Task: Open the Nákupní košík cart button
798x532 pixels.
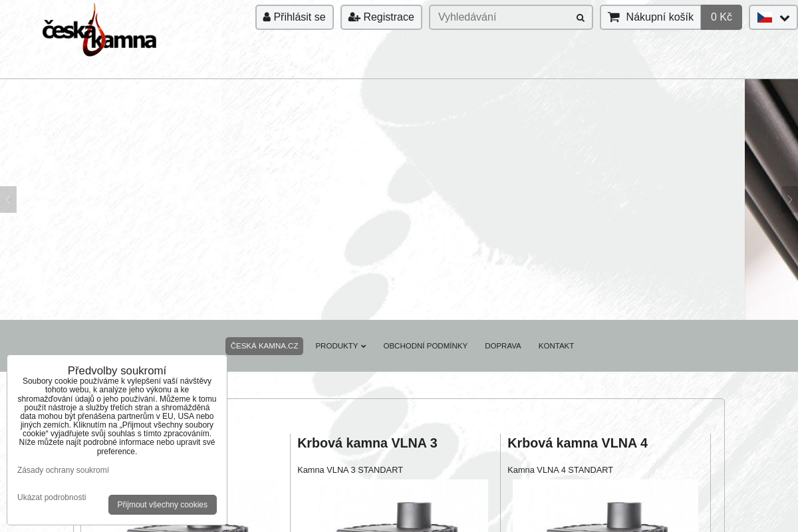Action: (650, 17)
